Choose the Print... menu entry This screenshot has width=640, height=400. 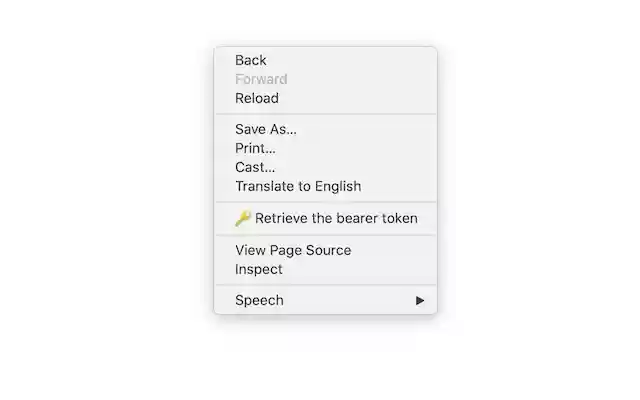click(255, 148)
